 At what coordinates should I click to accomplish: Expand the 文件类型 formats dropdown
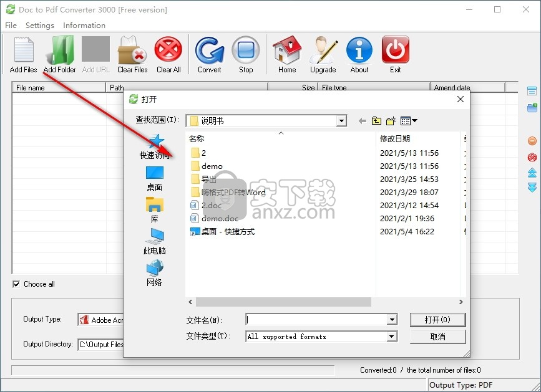pyautogui.click(x=391, y=336)
